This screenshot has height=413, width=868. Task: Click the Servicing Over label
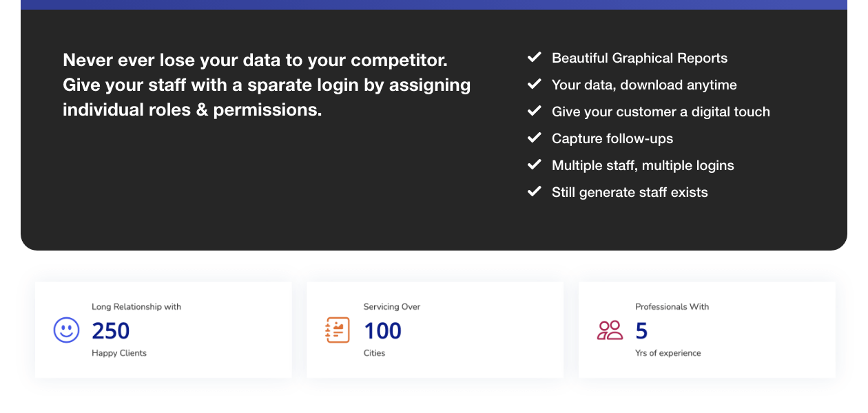click(x=392, y=307)
